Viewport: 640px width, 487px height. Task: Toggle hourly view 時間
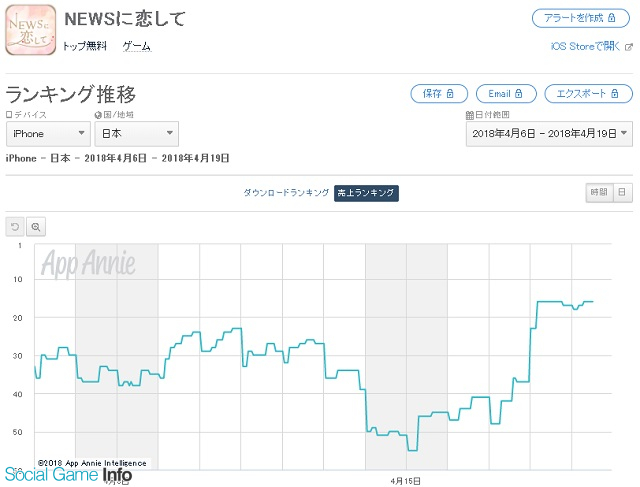pos(599,192)
